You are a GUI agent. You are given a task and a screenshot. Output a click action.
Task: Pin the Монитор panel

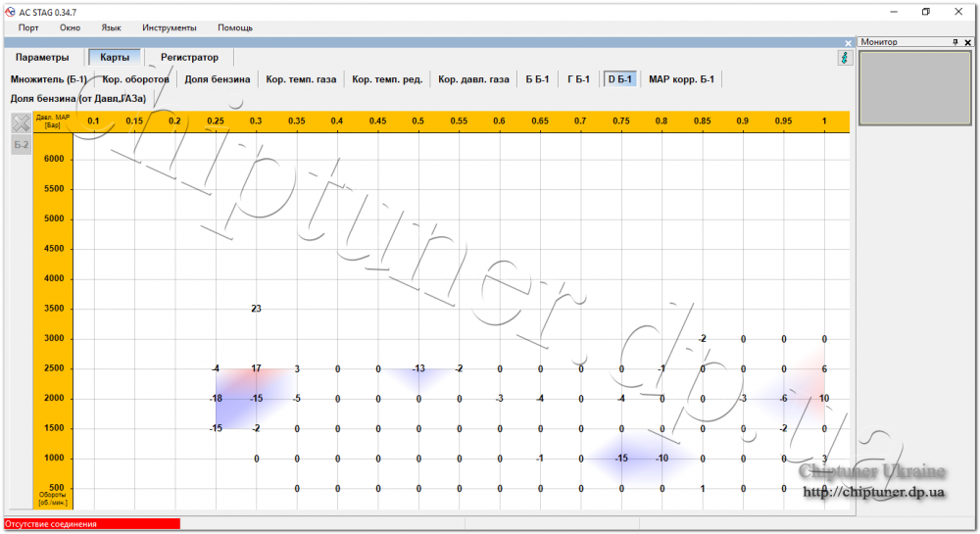pos(955,42)
